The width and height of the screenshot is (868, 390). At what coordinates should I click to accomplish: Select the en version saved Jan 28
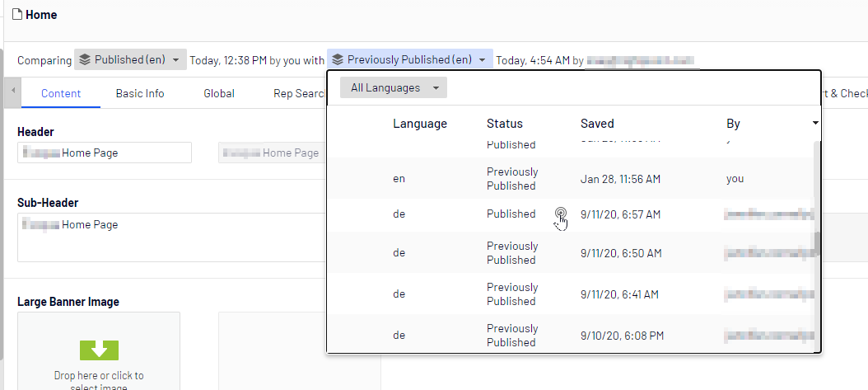[x=568, y=179]
